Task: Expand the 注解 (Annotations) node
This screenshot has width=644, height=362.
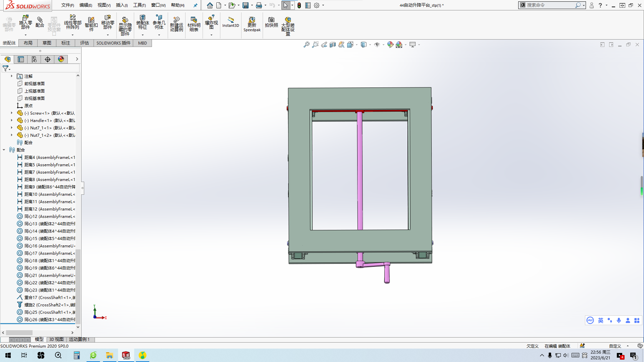Action: (12, 76)
